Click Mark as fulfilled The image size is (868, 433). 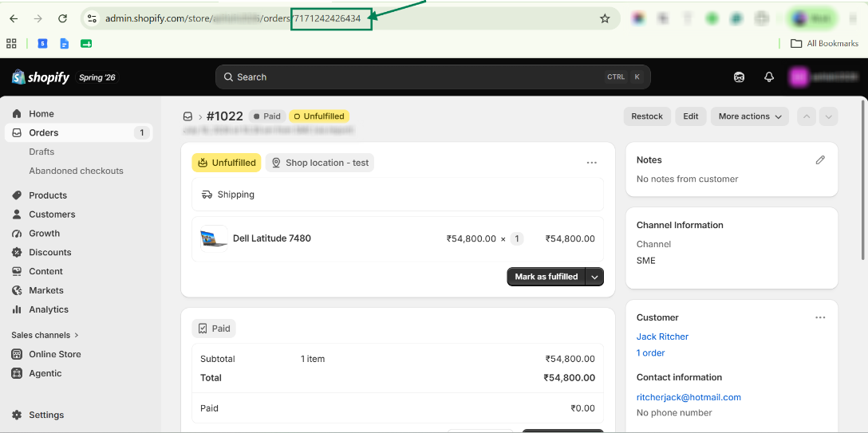coord(546,277)
